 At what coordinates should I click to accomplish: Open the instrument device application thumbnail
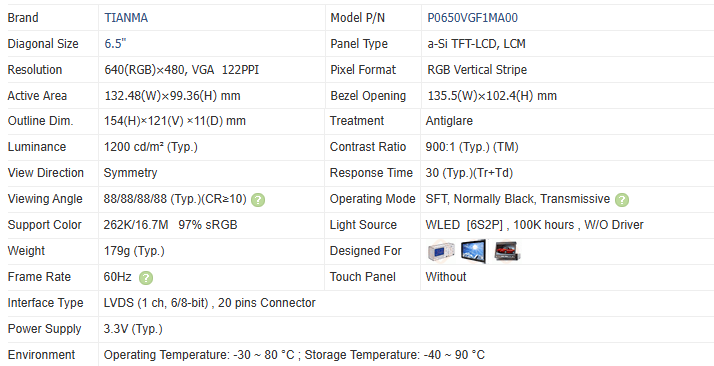[441, 251]
